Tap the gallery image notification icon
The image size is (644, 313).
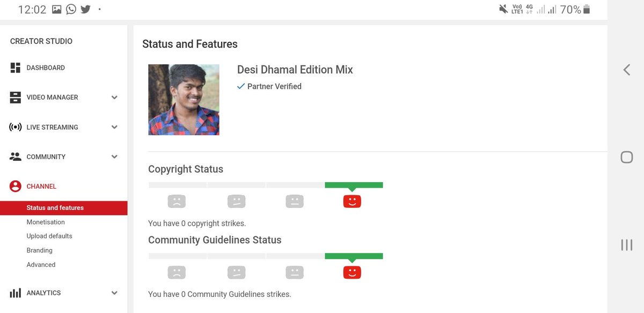pos(57,9)
